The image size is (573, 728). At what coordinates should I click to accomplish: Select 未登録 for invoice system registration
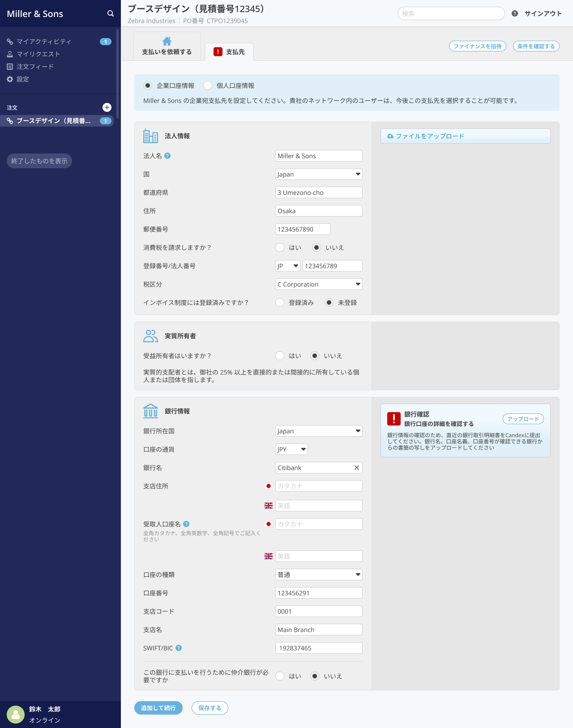point(329,302)
